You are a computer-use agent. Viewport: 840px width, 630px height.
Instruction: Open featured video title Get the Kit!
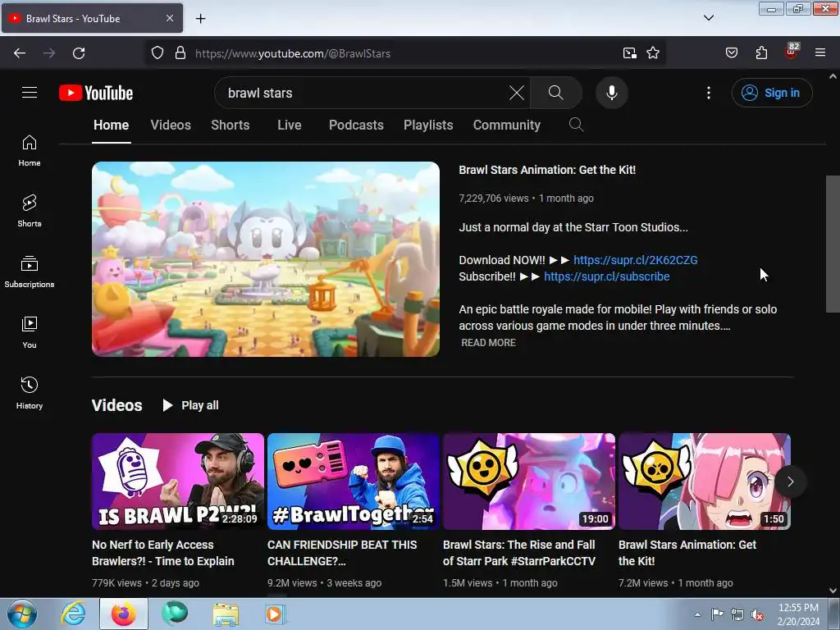click(x=547, y=170)
